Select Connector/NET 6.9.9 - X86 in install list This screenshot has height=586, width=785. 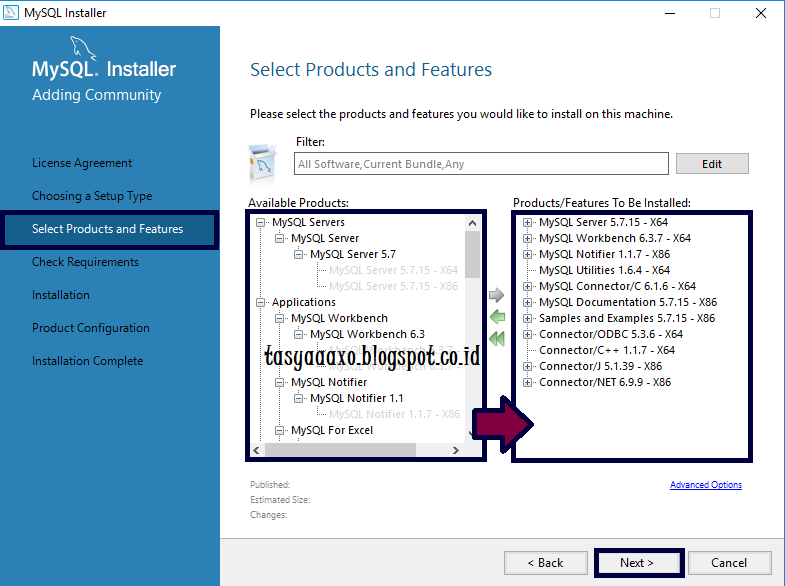pos(605,382)
